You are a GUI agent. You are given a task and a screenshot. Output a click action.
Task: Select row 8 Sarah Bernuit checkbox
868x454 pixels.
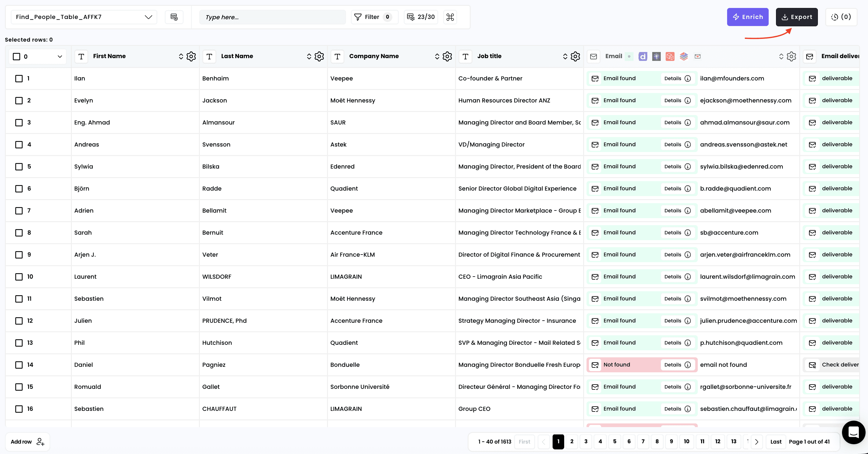pos(19,233)
